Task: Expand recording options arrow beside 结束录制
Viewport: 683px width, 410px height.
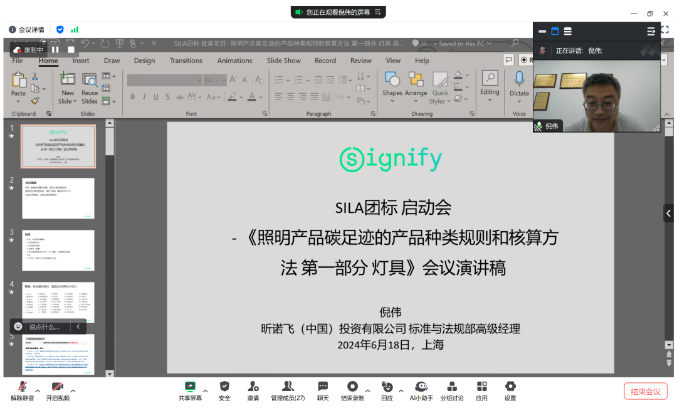Action: point(368,391)
